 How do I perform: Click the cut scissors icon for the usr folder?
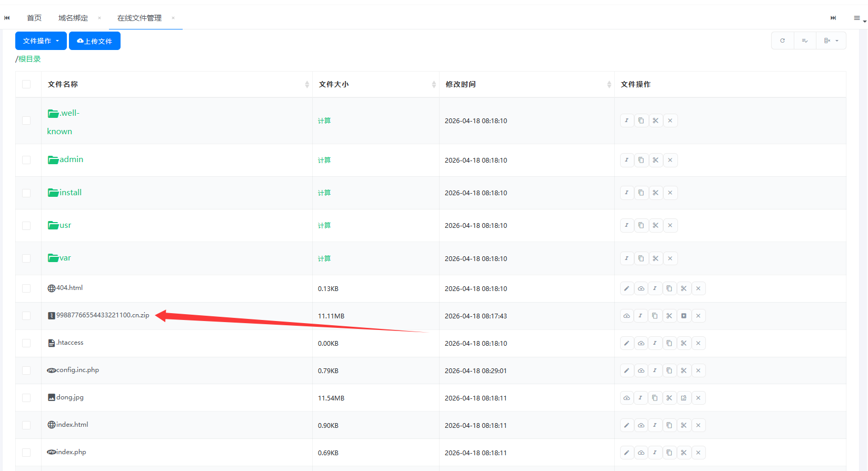655,225
